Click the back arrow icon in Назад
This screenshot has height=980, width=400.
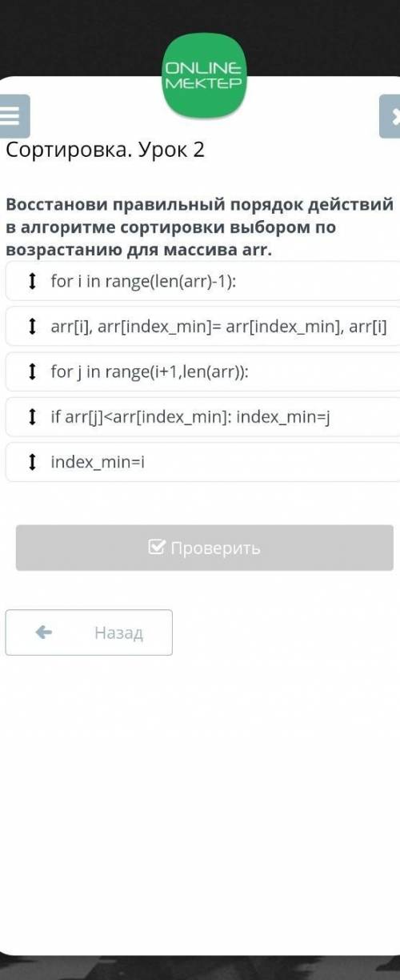[44, 633]
